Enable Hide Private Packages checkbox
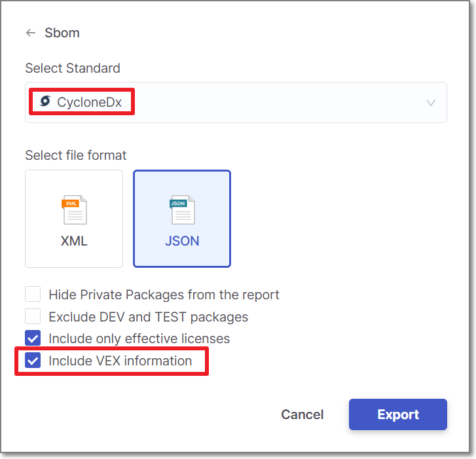This screenshot has width=476, height=459. pyautogui.click(x=33, y=295)
